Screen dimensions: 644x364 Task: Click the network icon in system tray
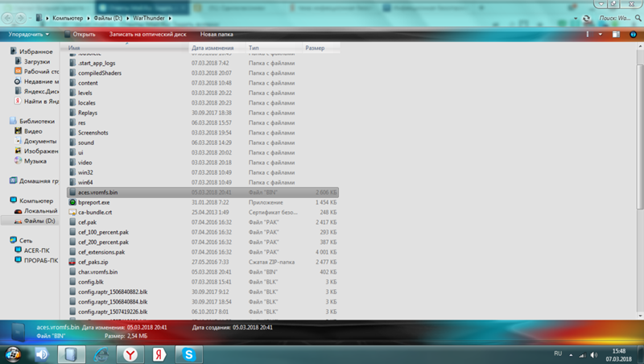coord(582,355)
